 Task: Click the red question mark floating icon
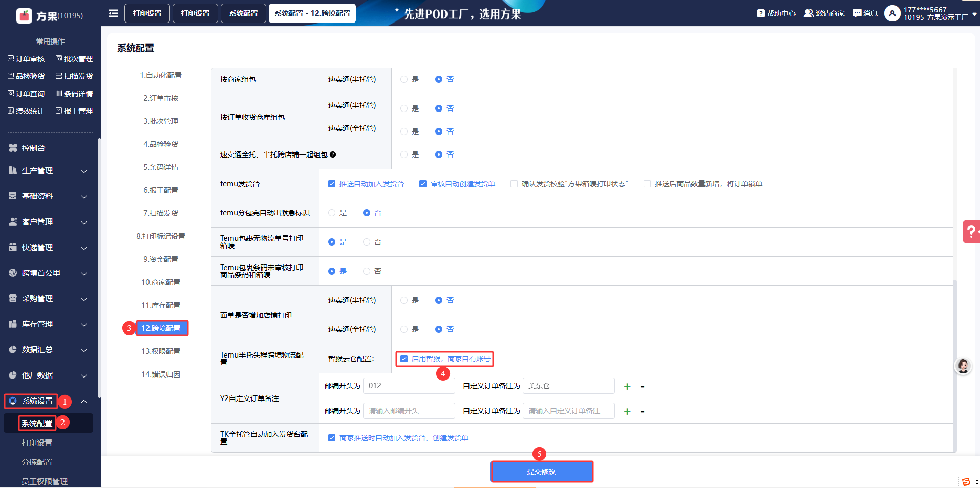coord(971,232)
